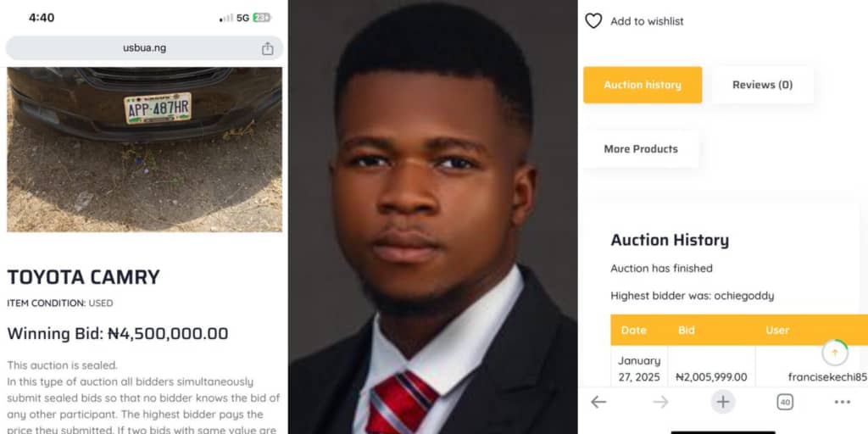Image resolution: width=868 pixels, height=434 pixels.
Task: Switch to the Auction history tab
Action: click(643, 85)
